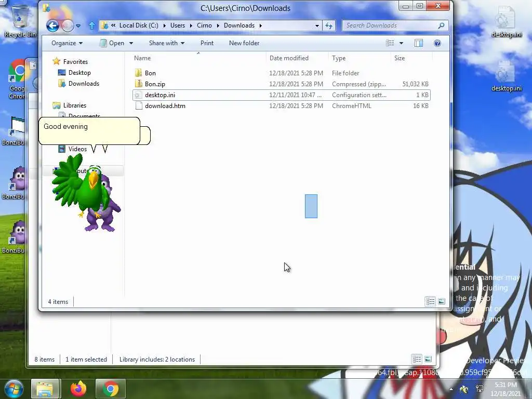Open Google Chrome desktop shortcut

(x=17, y=79)
